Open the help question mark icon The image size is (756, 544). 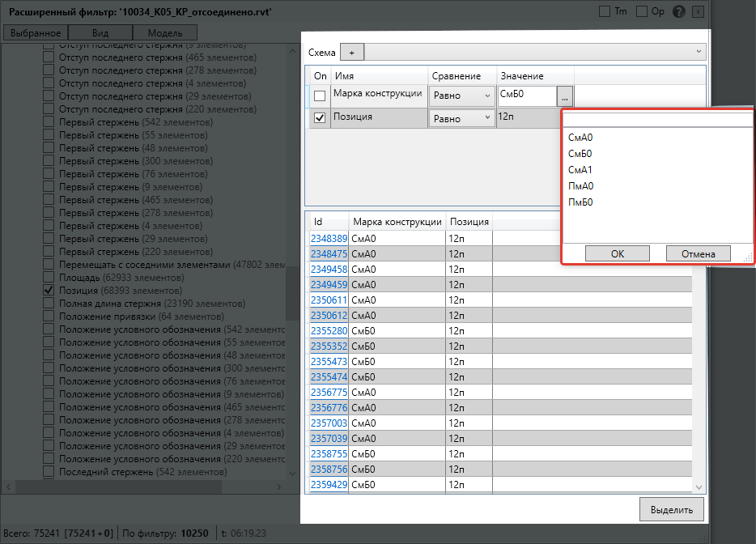678,11
